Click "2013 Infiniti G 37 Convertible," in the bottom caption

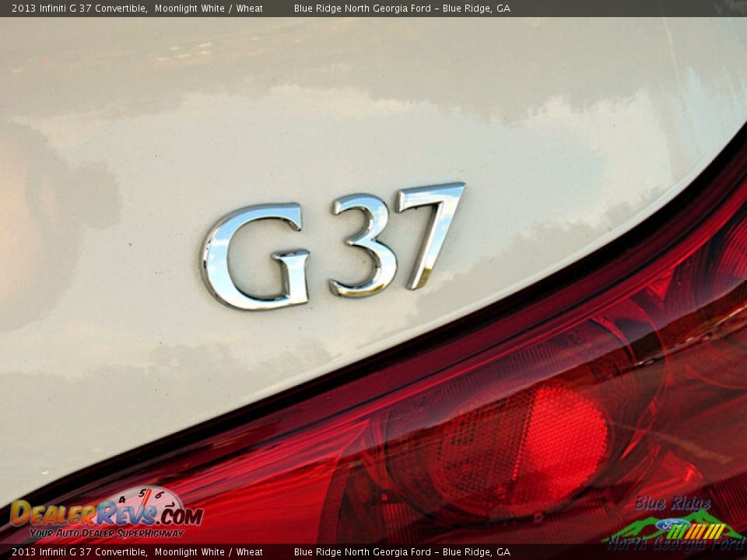(79, 552)
